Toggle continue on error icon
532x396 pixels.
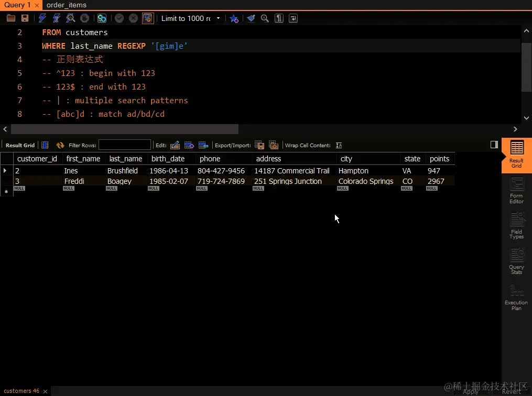(102, 18)
